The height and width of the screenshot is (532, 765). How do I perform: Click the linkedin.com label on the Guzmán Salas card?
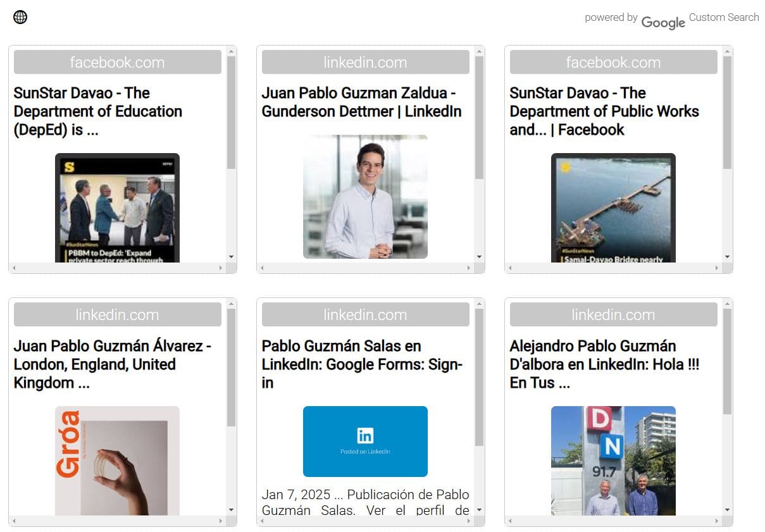(366, 315)
